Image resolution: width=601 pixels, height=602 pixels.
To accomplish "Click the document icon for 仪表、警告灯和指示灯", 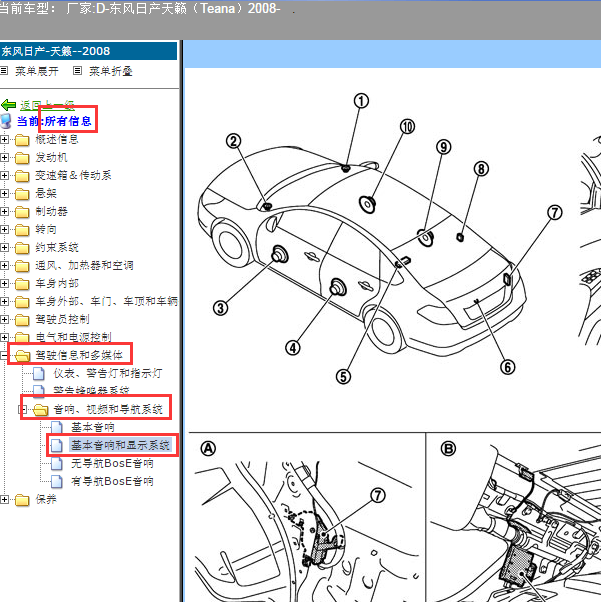I will click(x=39, y=374).
